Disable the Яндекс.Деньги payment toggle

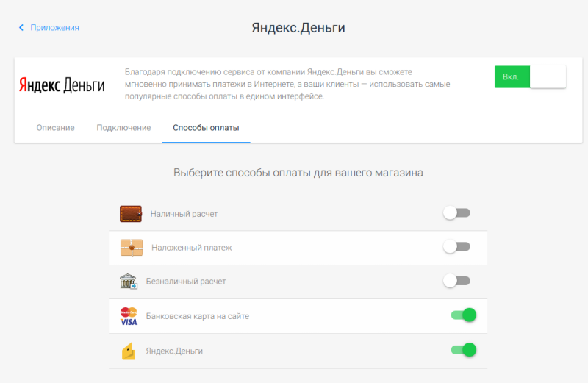pos(464,350)
